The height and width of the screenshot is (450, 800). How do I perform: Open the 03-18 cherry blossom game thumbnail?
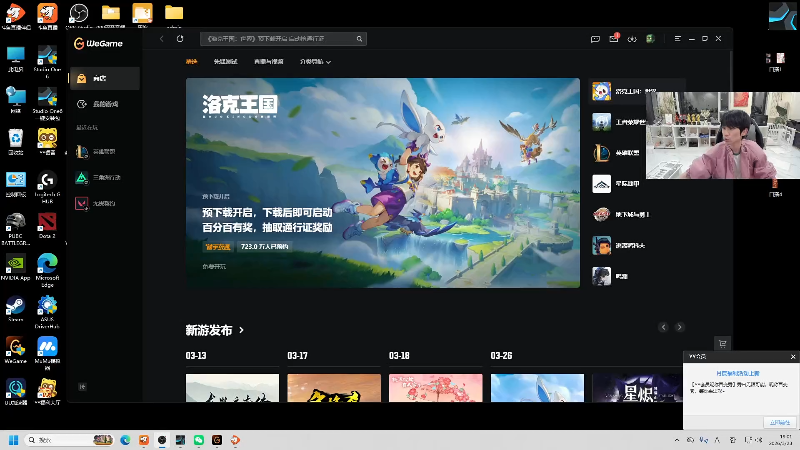coord(436,388)
